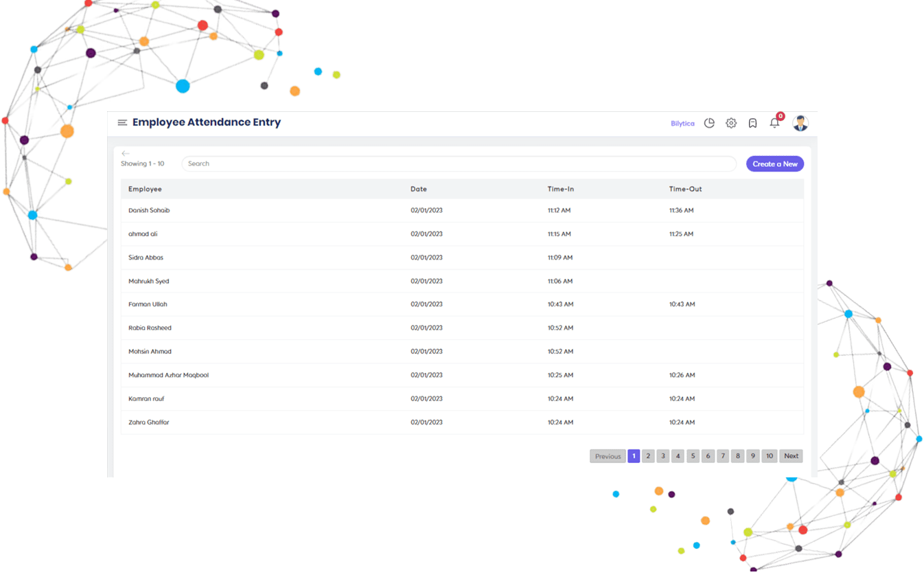Go to pagination page 10
This screenshot has height=588, width=924.
click(770, 456)
